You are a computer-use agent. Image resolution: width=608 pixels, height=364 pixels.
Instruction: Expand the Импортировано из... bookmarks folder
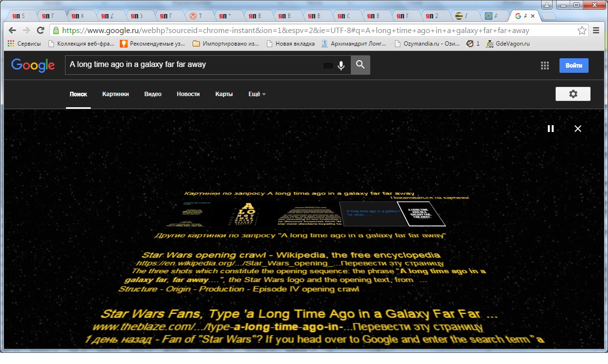pyautogui.click(x=226, y=44)
